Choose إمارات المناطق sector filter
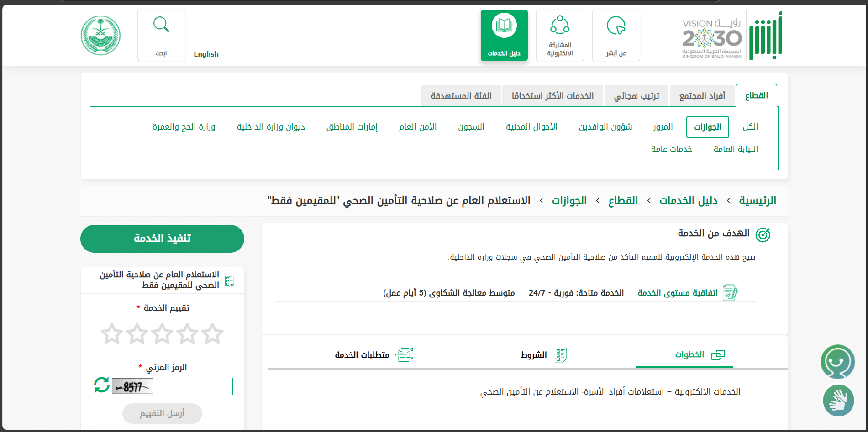868x432 pixels. pos(352,127)
